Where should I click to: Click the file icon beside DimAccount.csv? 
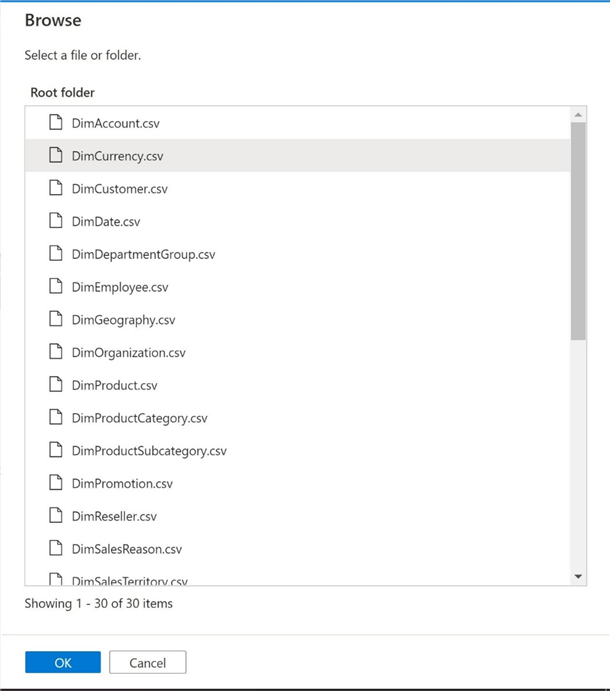pyautogui.click(x=56, y=123)
